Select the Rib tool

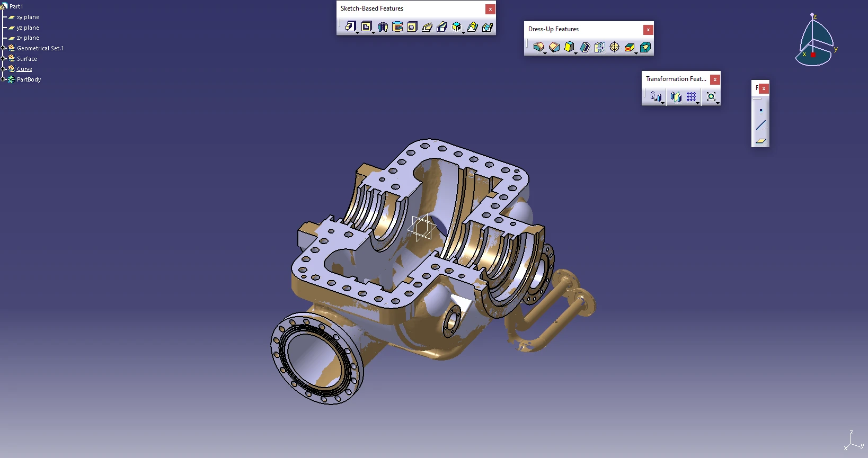point(427,27)
